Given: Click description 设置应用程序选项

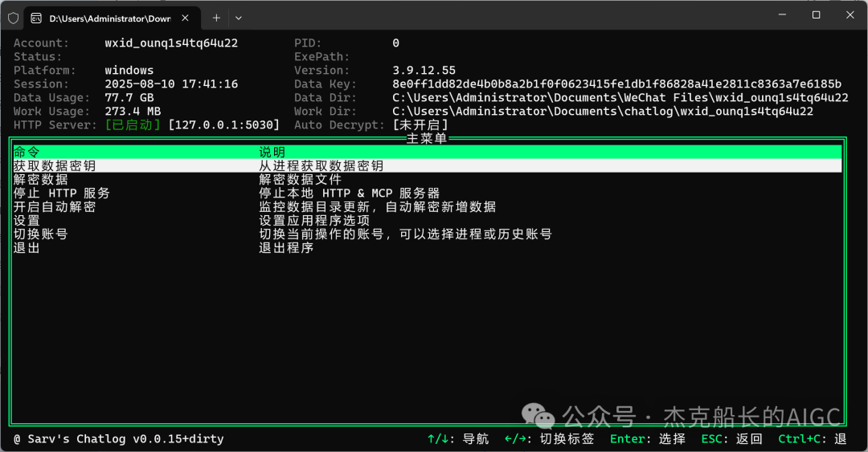Looking at the screenshot, I should click(x=314, y=220).
